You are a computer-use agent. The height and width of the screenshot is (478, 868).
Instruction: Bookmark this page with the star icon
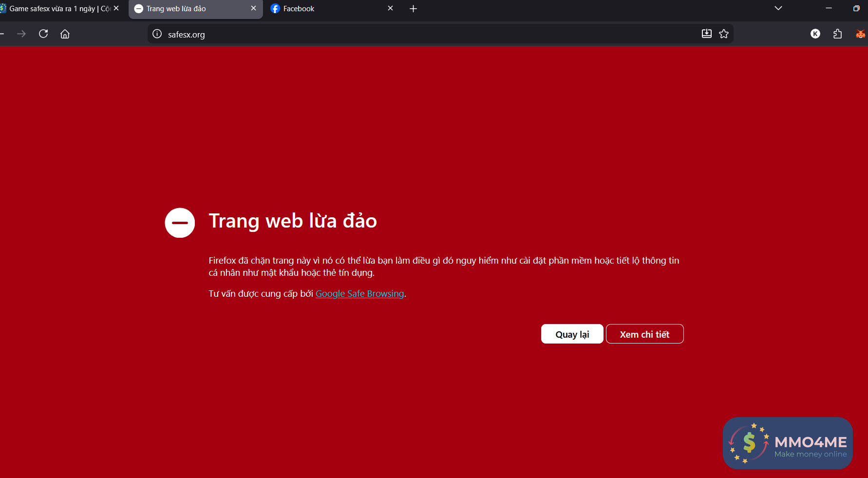pyautogui.click(x=724, y=34)
